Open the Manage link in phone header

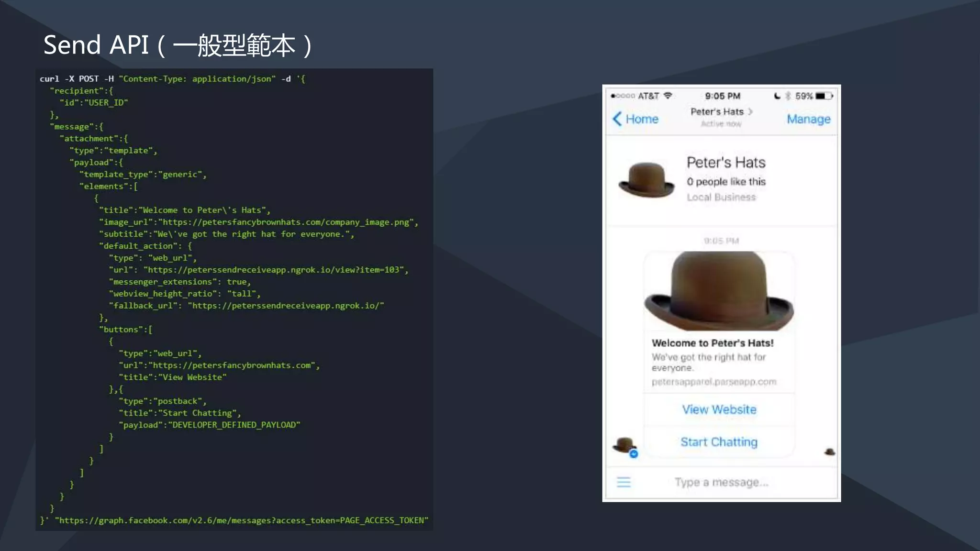tap(809, 119)
